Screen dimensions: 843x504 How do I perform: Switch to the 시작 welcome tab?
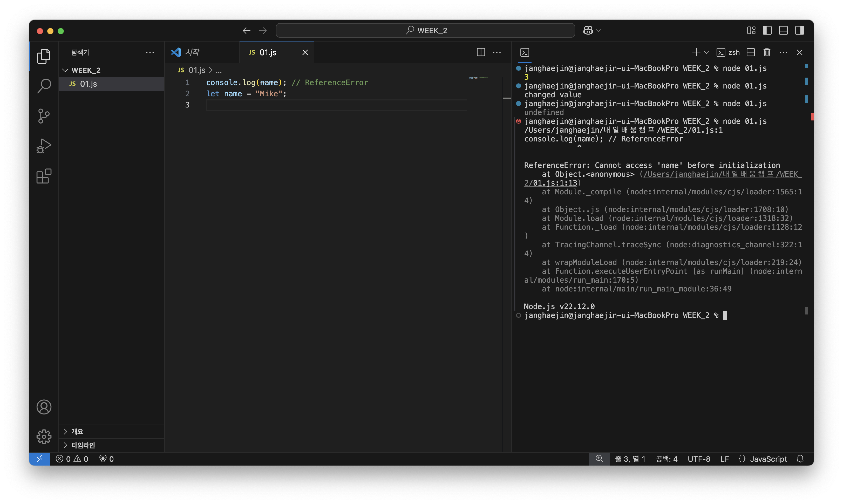[x=202, y=52]
